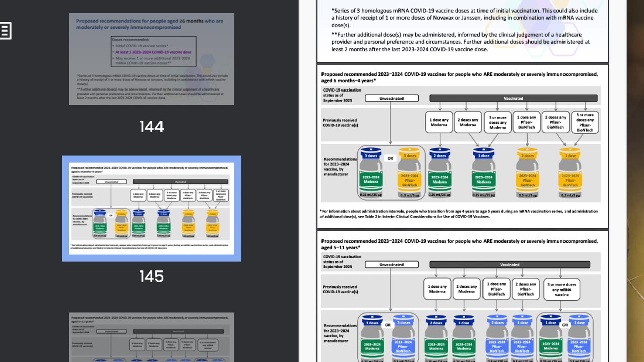Click the single-asterisk footnote beginning 'Series of 3 homologous mRNA'

click(464, 18)
